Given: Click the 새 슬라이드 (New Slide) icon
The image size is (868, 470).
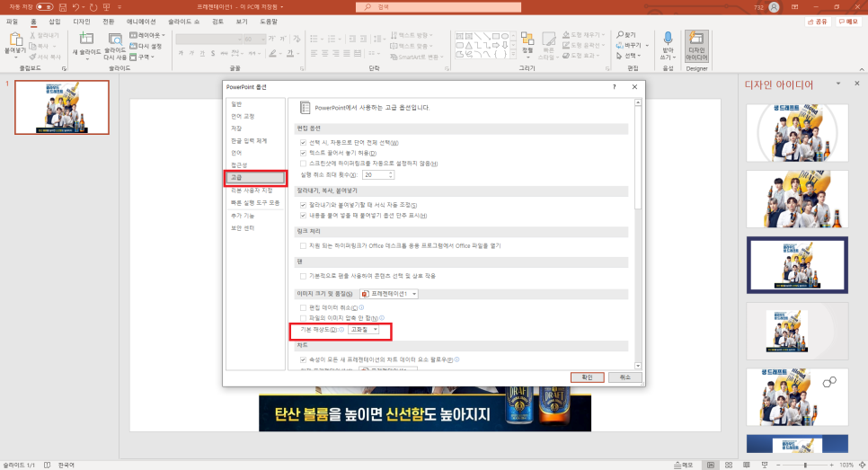Looking at the screenshot, I should pos(86,39).
